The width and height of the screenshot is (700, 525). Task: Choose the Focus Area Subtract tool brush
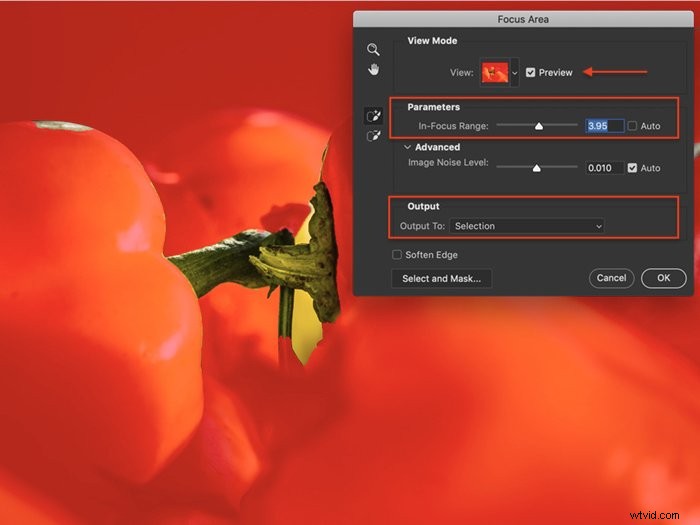point(374,136)
